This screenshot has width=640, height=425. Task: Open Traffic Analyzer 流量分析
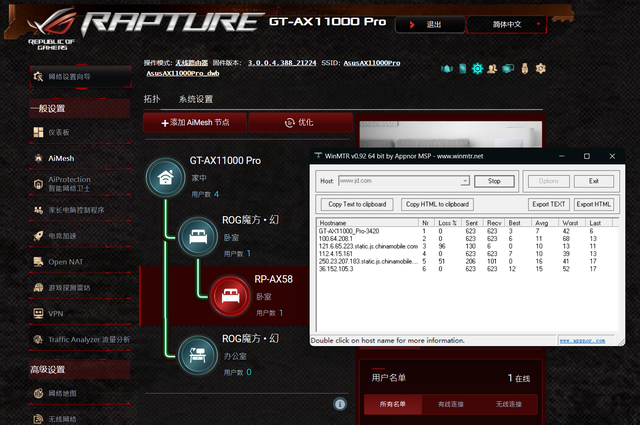(80, 339)
